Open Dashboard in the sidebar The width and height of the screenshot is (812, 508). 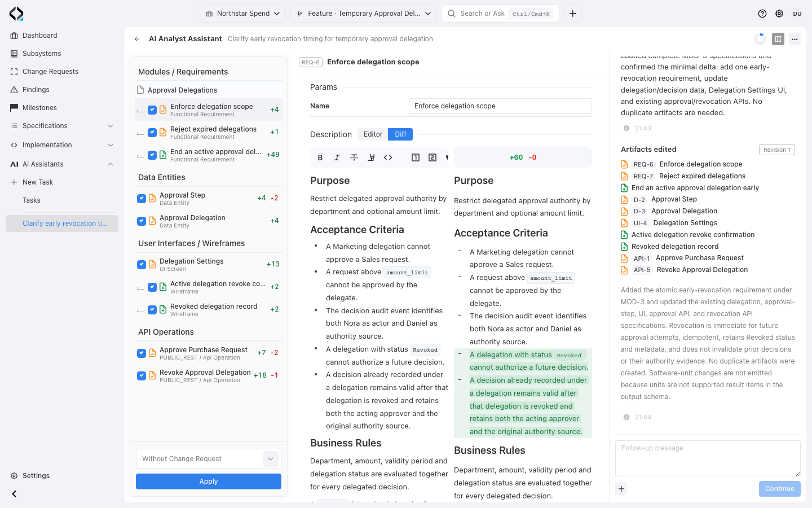point(62,36)
